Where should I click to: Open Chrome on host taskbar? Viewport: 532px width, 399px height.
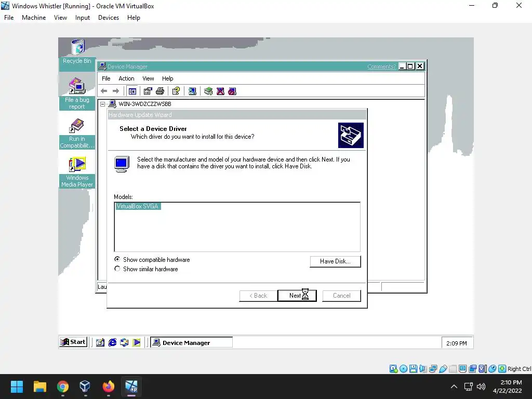62,387
